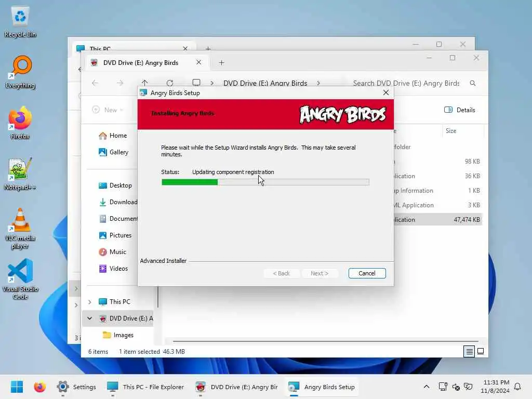The image size is (532, 399).
Task: Select the 1 KB Information file row
Action: 437,191
